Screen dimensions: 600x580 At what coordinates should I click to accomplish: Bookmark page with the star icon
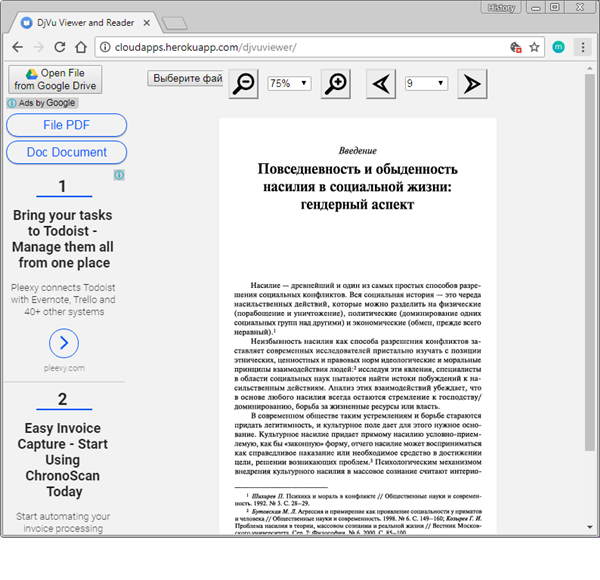click(x=534, y=47)
